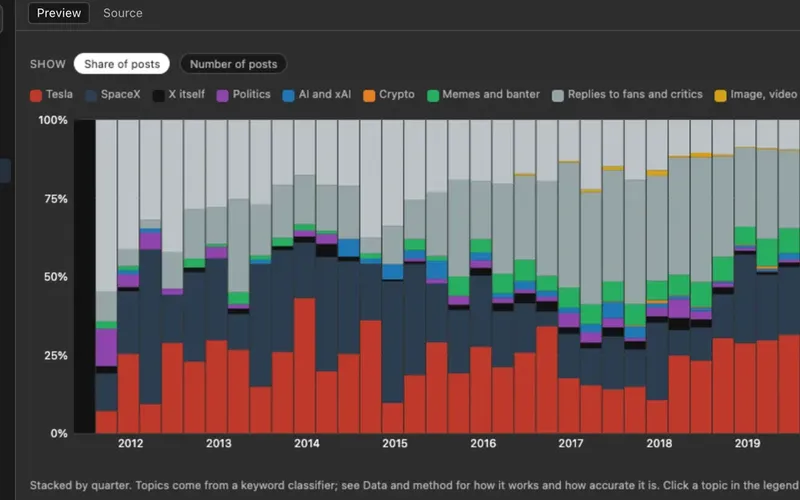Click the solid black bar at chart start

click(x=85, y=277)
